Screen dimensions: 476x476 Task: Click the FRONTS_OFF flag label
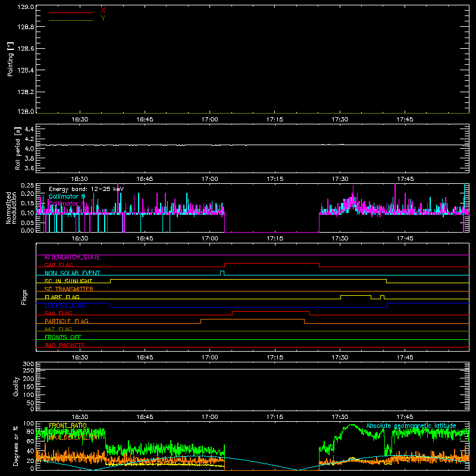[63, 337]
